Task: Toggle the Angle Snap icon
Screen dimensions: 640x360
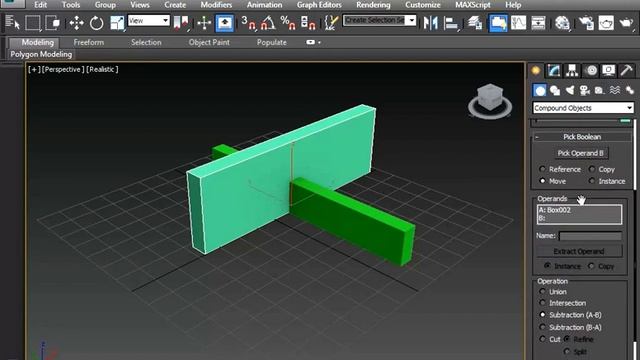Action: (x=268, y=22)
